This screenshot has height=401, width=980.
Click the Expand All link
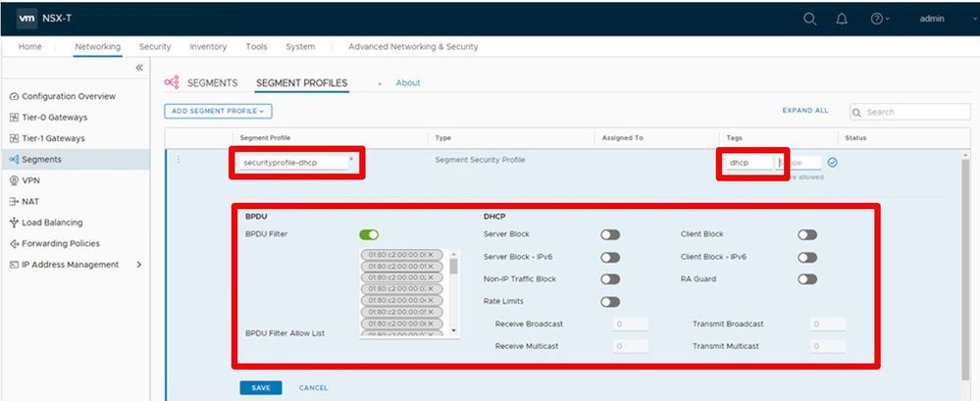click(805, 111)
